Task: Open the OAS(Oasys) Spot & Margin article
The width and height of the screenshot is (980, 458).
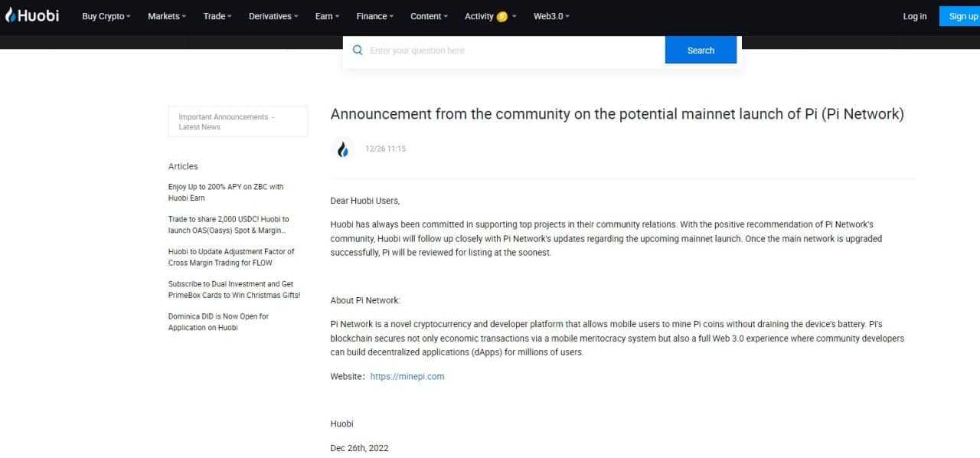Action: click(x=229, y=224)
